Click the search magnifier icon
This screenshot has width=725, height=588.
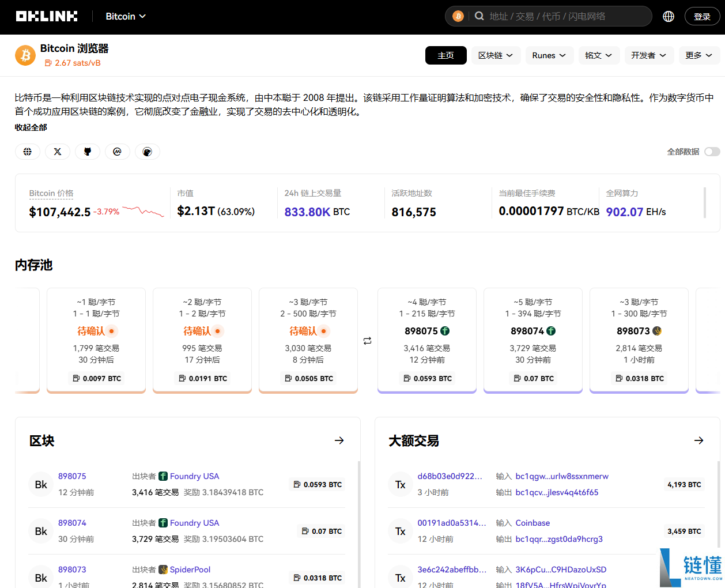(479, 16)
